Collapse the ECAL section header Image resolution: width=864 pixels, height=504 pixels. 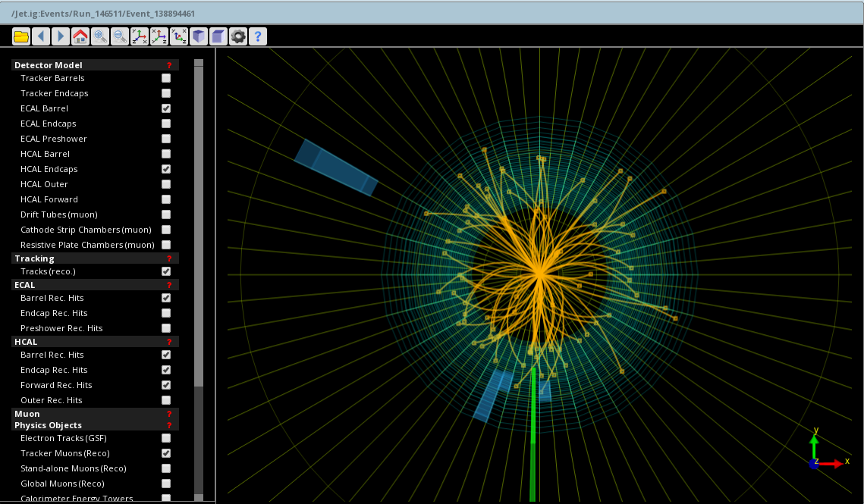[95, 285]
